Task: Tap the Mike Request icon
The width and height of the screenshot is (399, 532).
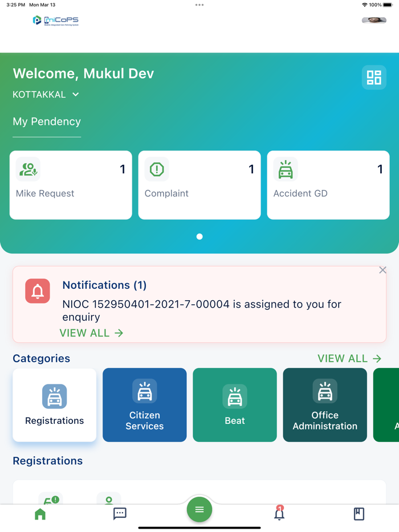Action: tap(28, 169)
